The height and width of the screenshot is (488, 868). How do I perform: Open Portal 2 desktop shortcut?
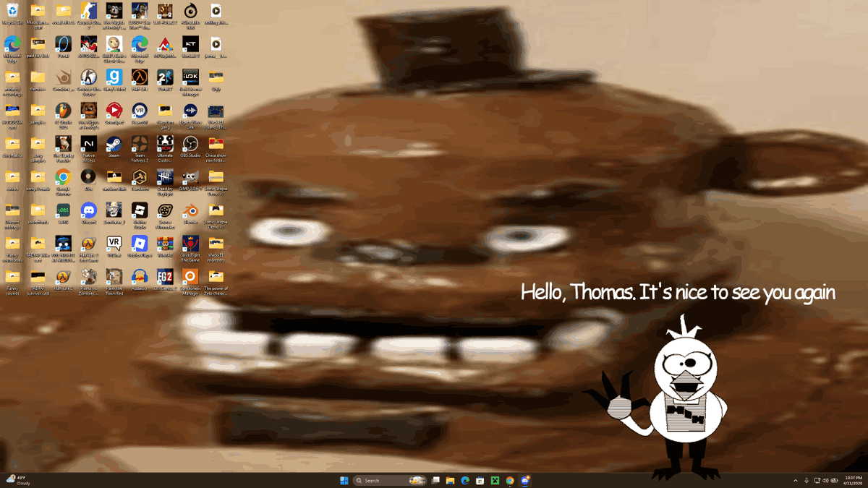click(x=165, y=80)
